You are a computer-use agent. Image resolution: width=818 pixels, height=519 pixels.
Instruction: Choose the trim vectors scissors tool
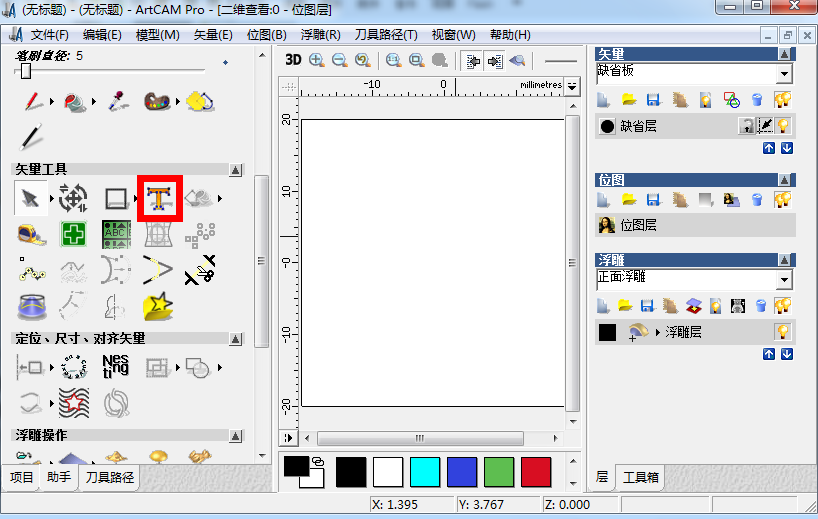pyautogui.click(x=200, y=270)
